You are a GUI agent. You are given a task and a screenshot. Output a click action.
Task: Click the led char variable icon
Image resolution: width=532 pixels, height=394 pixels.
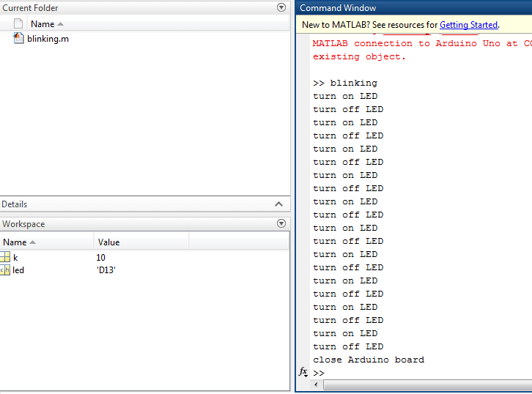pos(4,270)
